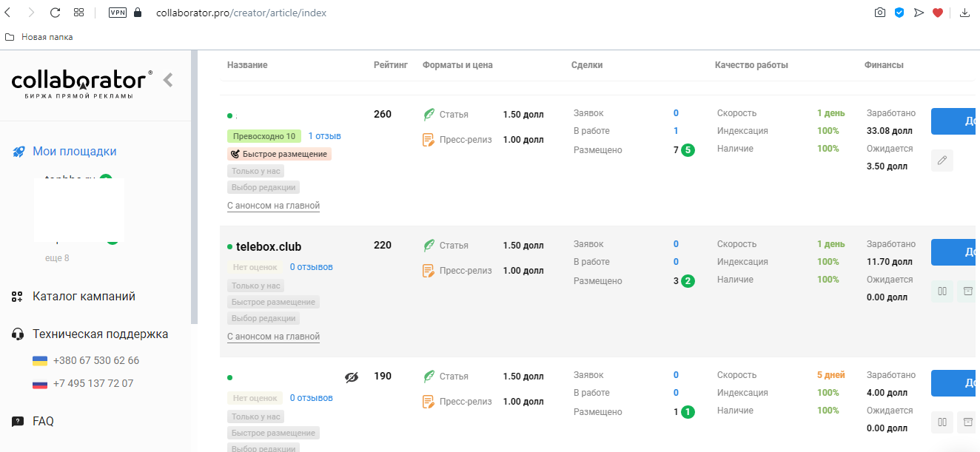The height and width of the screenshot is (452, 980).
Task: Open Мои площадки in the sidebar
Action: (x=74, y=152)
